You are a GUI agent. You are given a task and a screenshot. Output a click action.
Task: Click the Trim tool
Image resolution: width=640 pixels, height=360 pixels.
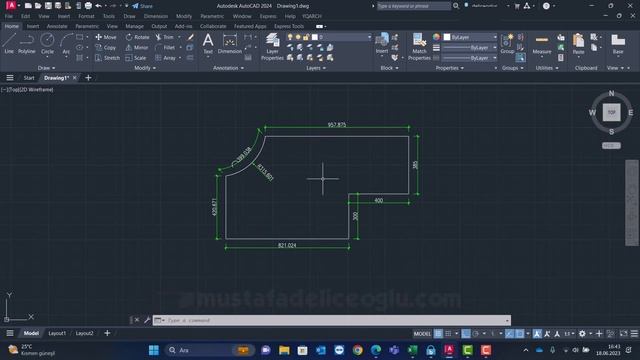pyautogui.click(x=164, y=37)
